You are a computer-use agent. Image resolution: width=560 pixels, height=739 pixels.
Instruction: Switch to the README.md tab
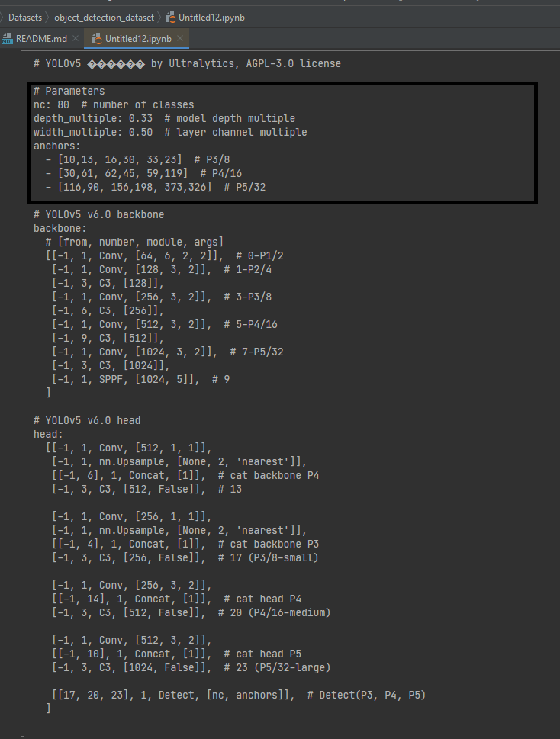(x=42, y=38)
